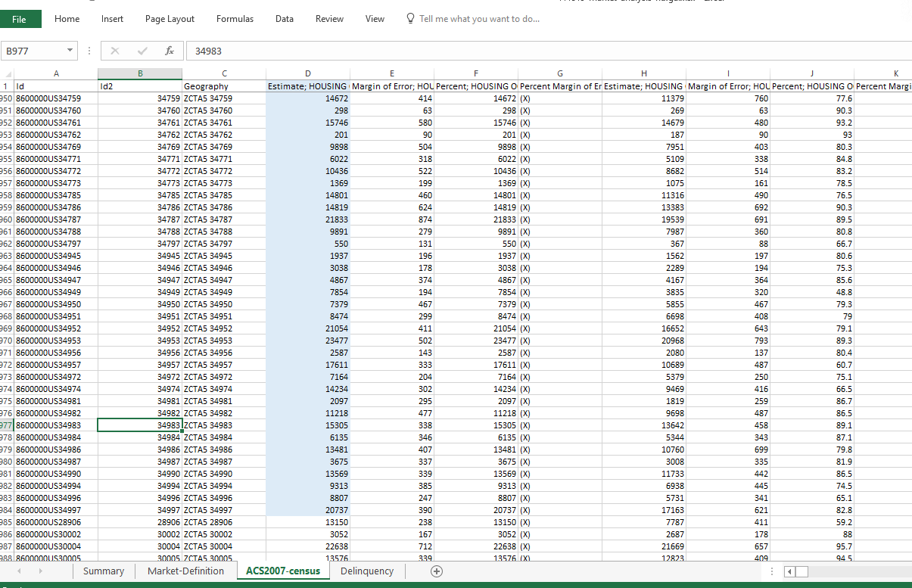This screenshot has width=912, height=588.
Task: Click the Cancel (X) icon beside the formula bar
Action: pyautogui.click(x=114, y=51)
